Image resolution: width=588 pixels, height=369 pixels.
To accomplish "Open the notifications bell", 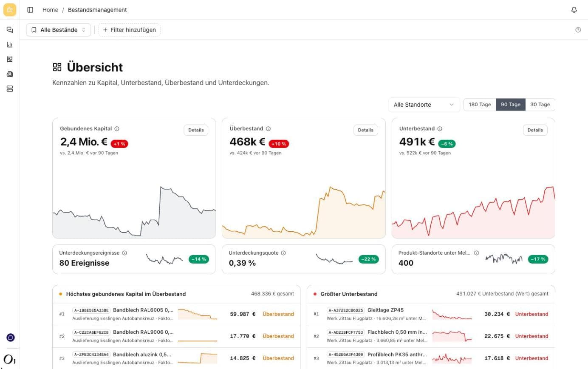I will tap(574, 10).
